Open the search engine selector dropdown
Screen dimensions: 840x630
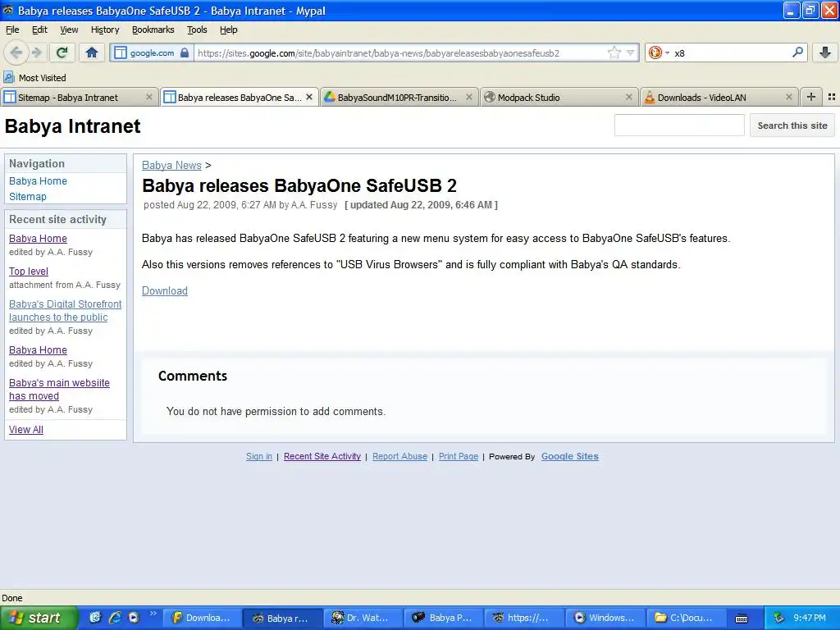[659, 52]
